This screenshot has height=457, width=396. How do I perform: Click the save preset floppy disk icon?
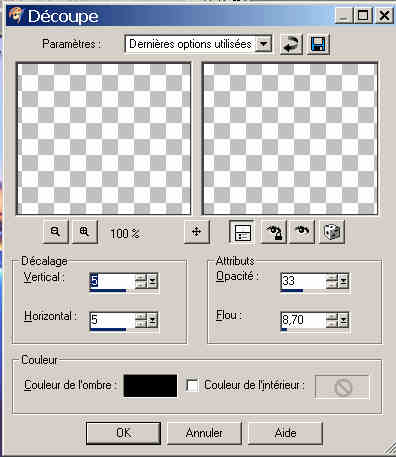point(318,44)
